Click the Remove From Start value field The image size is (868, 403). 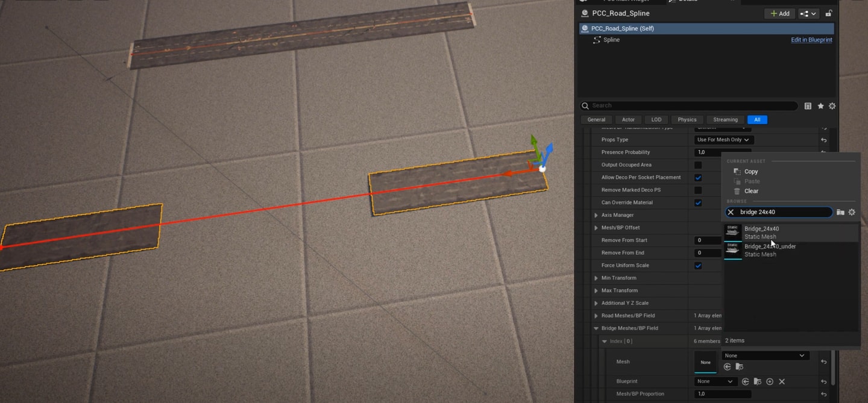[708, 240]
